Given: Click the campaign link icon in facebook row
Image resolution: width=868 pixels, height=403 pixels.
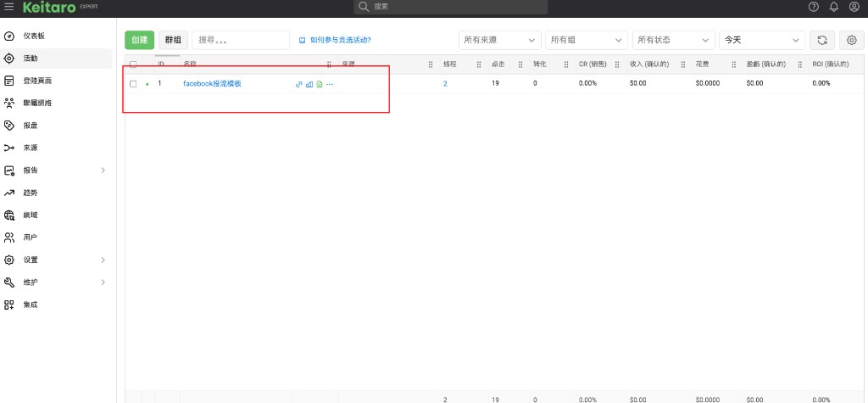Looking at the screenshot, I should coord(299,84).
